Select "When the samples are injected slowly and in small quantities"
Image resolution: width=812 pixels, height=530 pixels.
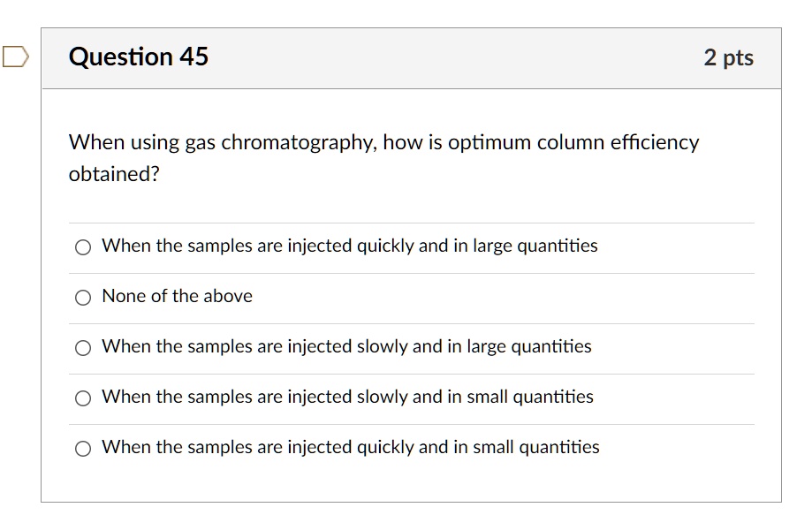(83, 397)
